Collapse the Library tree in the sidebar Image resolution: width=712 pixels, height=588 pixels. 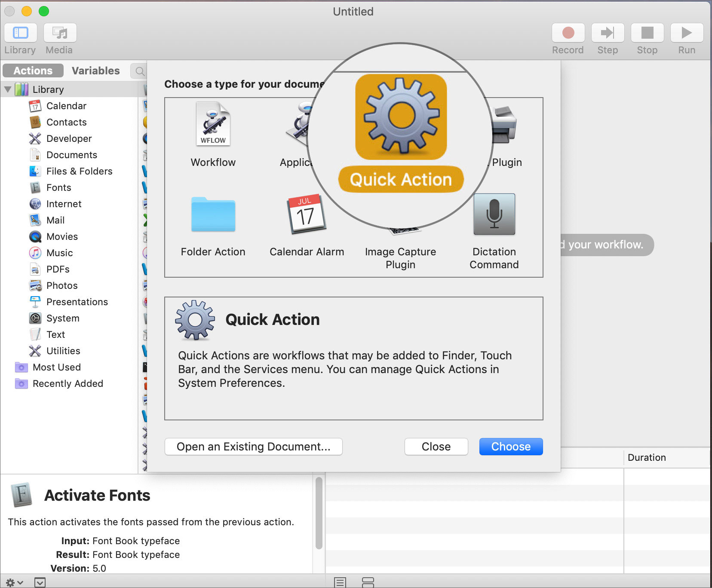click(8, 89)
